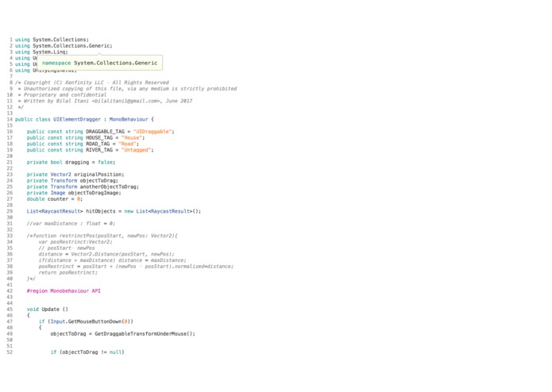Viewport: 552px width, 392px height.
Task: Click the 'objectToDragImage' field name
Action: coord(93,193)
